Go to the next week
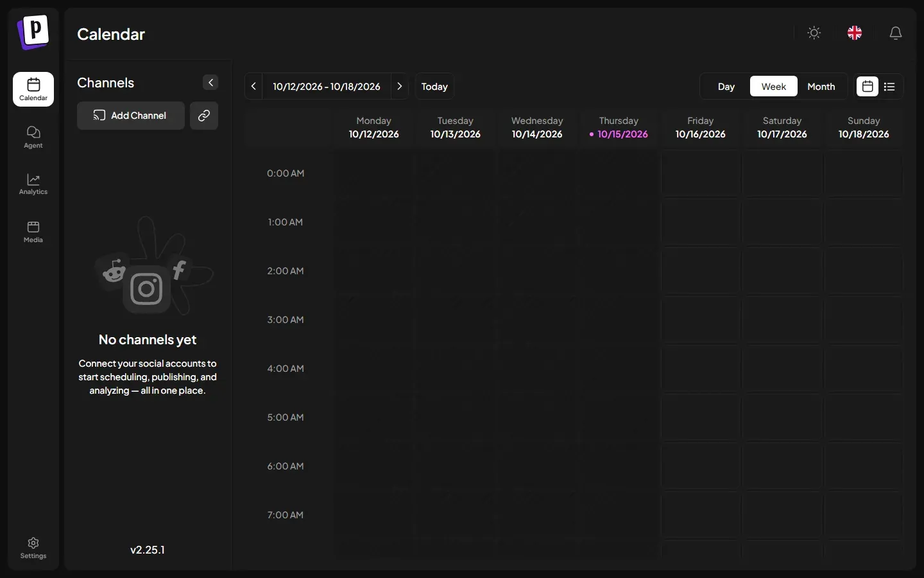The width and height of the screenshot is (924, 578). (400, 86)
